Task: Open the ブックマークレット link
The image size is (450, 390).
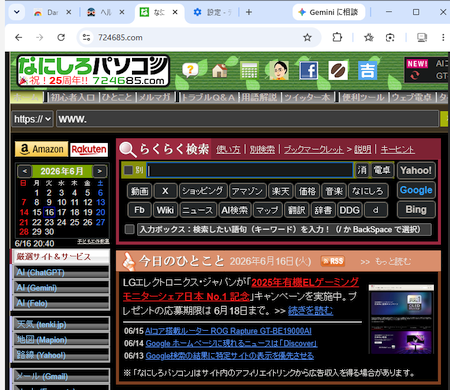Action: (313, 149)
